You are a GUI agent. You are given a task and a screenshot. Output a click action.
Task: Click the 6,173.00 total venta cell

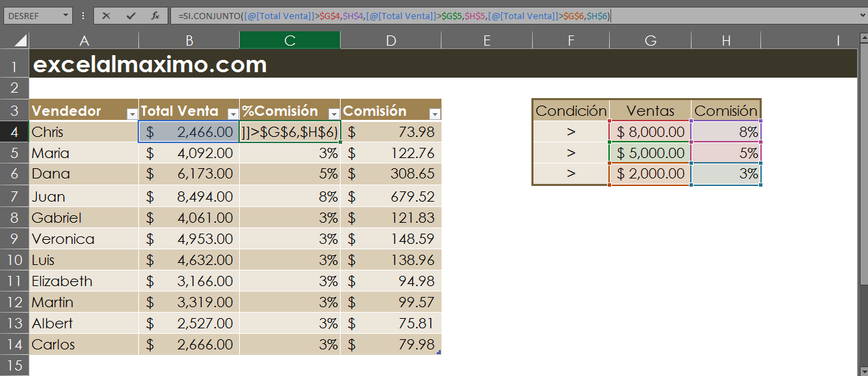pyautogui.click(x=189, y=174)
